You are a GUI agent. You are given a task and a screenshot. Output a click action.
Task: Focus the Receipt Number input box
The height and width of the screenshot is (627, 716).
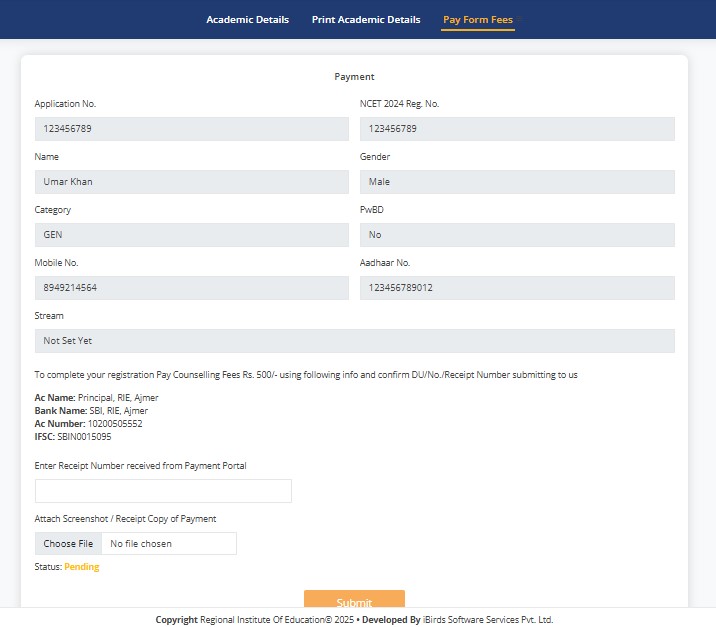coord(163,491)
